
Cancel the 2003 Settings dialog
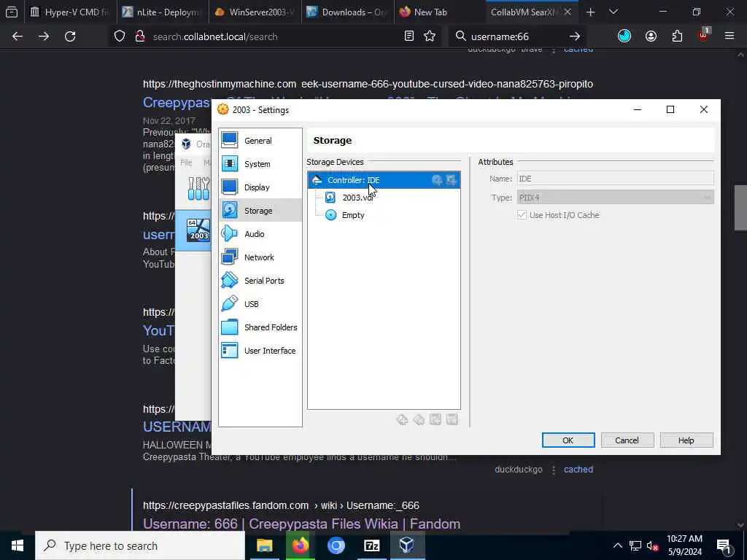627,440
